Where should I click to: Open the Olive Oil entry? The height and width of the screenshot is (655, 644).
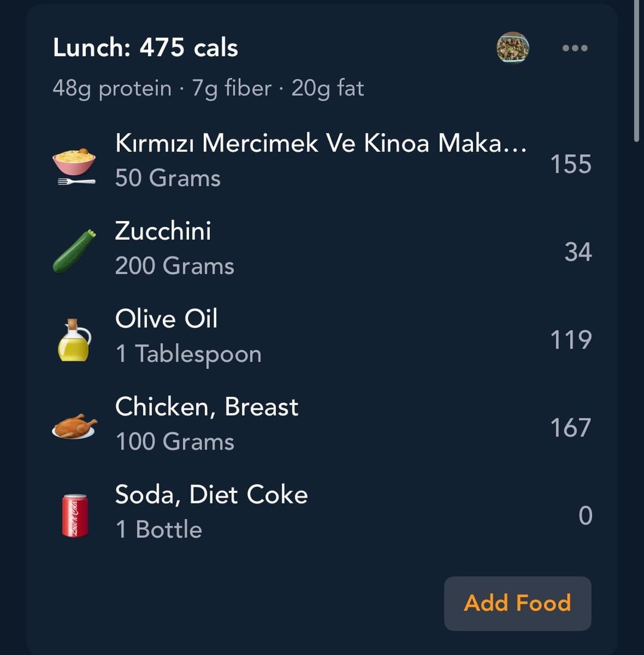pos(166,319)
